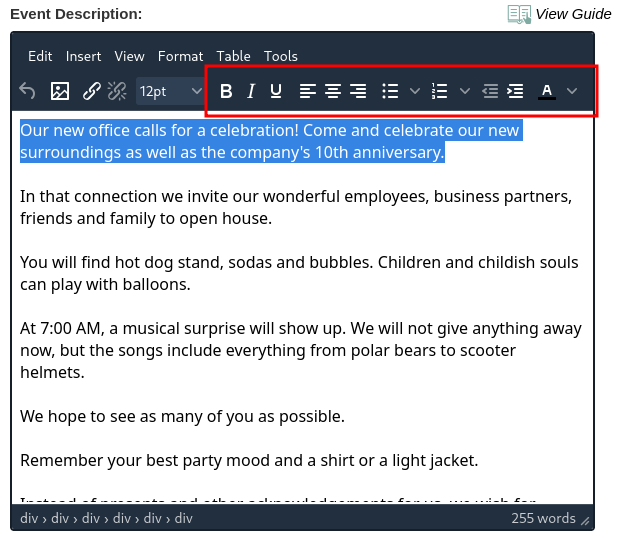Toggle Underline formatting
This screenshot has width=619, height=538.
(x=276, y=91)
